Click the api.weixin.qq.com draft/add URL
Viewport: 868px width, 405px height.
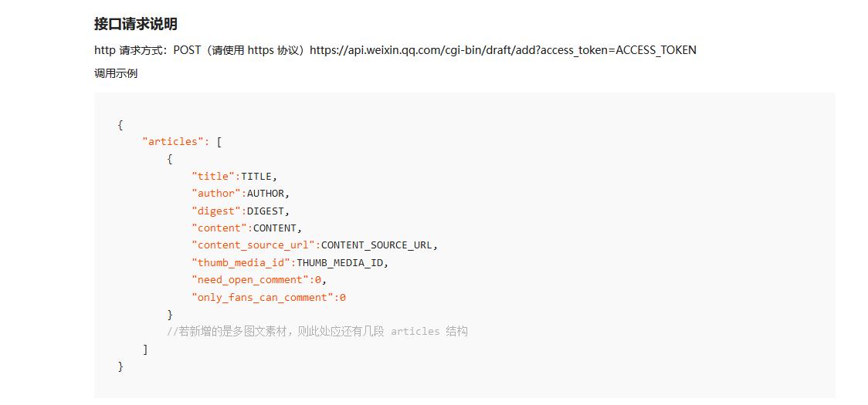click(503, 50)
